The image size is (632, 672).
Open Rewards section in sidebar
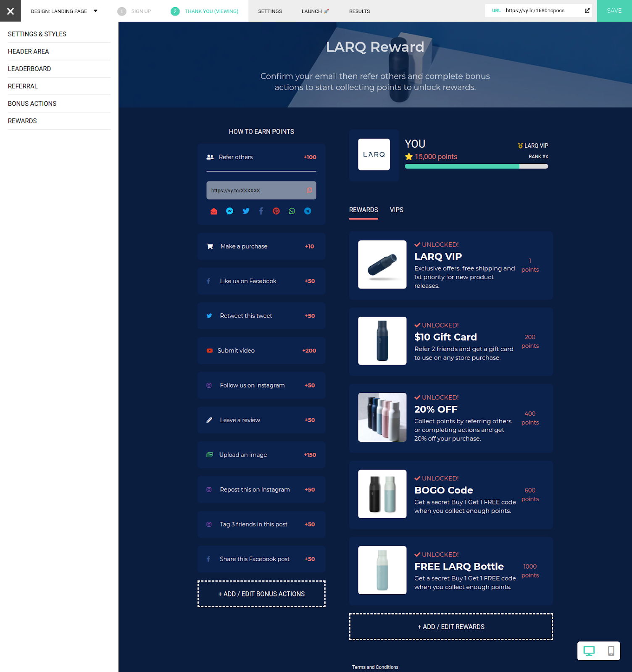59,121
